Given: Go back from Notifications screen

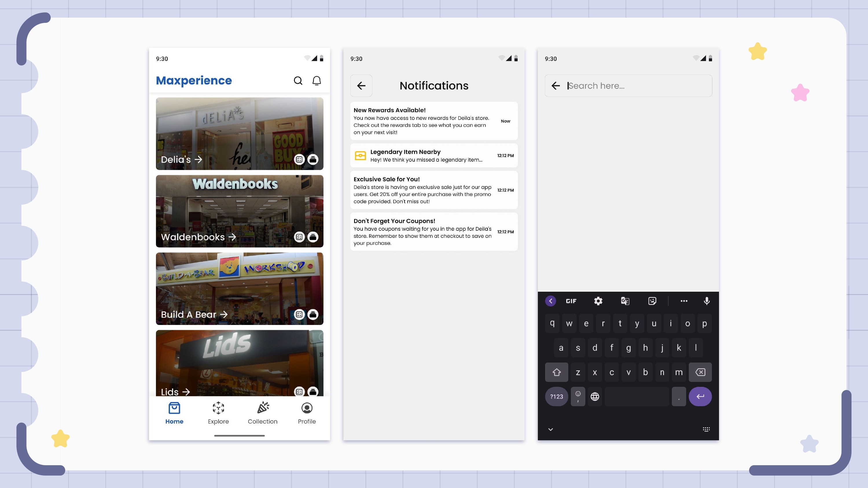Looking at the screenshot, I should pos(361,86).
